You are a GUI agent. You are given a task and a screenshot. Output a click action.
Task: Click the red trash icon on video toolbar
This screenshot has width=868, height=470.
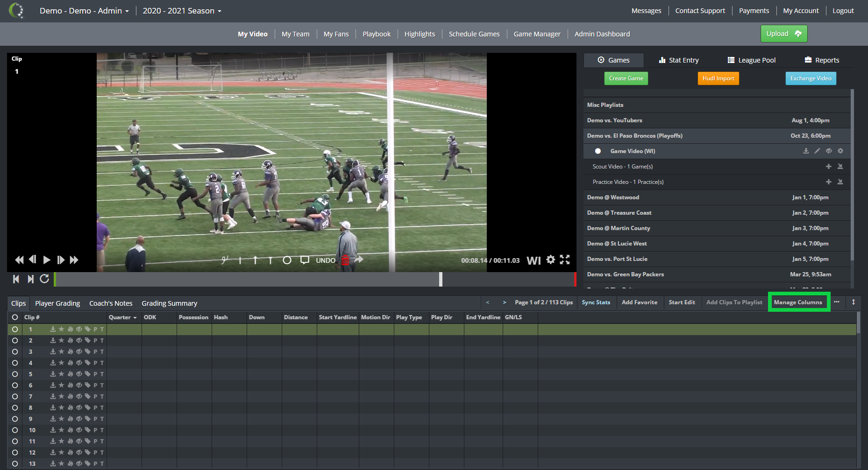tap(345, 260)
